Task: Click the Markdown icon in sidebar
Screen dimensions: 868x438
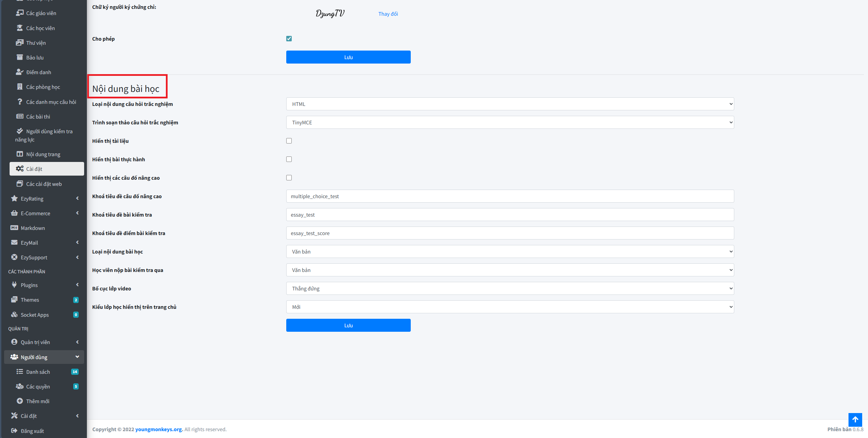Action: tap(14, 228)
